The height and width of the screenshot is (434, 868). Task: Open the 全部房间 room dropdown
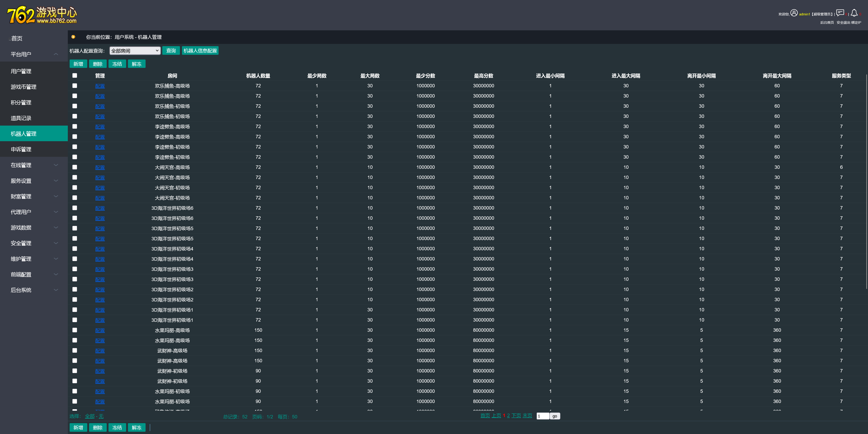[135, 51]
